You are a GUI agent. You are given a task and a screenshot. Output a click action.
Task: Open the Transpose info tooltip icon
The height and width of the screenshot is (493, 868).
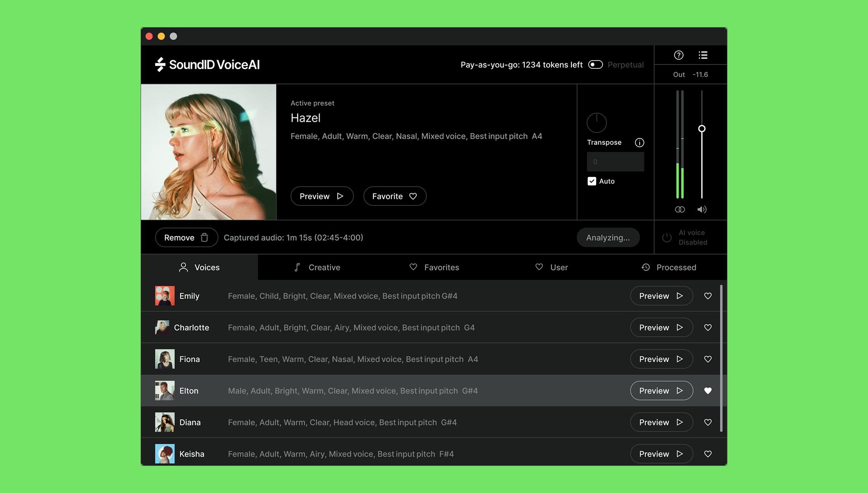[639, 142]
